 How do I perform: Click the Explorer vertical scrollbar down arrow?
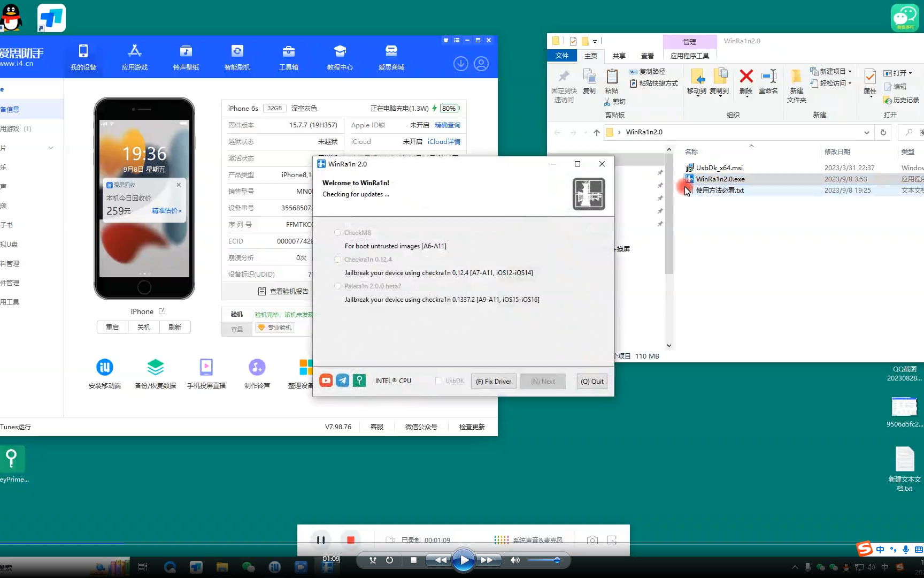[x=669, y=346]
